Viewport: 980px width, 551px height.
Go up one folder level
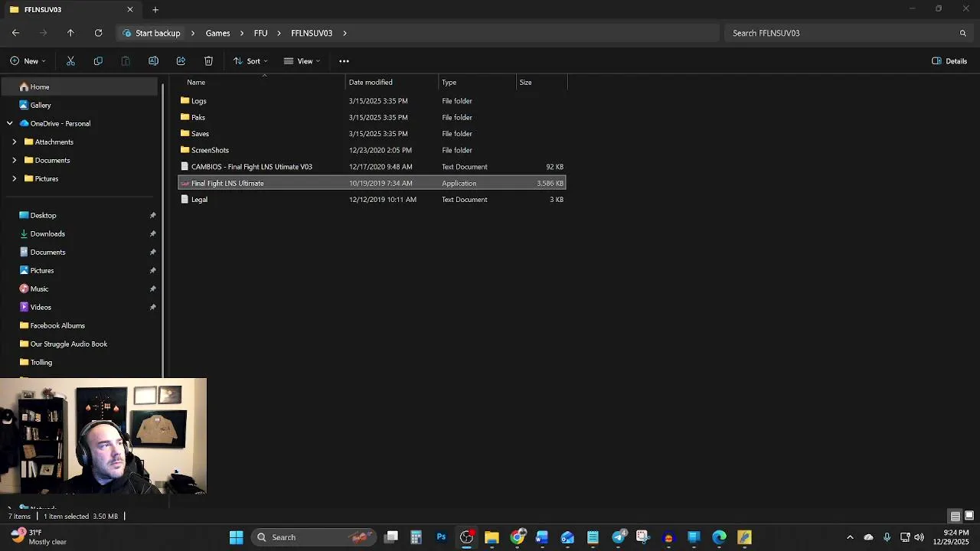(x=70, y=33)
